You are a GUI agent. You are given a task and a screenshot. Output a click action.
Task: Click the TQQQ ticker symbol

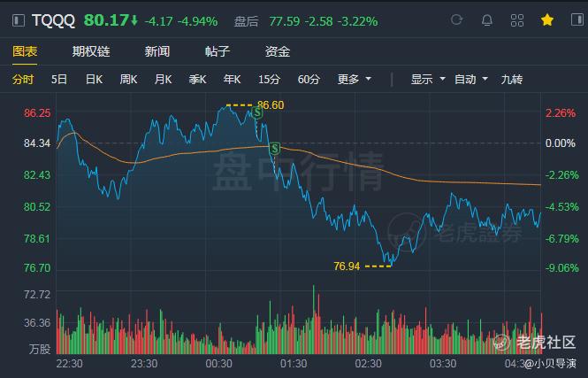[x=53, y=20]
